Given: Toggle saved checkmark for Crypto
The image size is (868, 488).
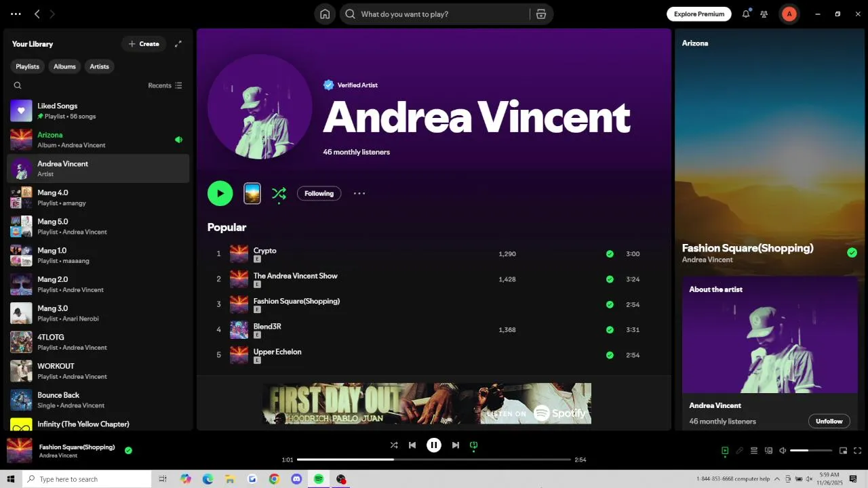Looking at the screenshot, I should 610,254.
